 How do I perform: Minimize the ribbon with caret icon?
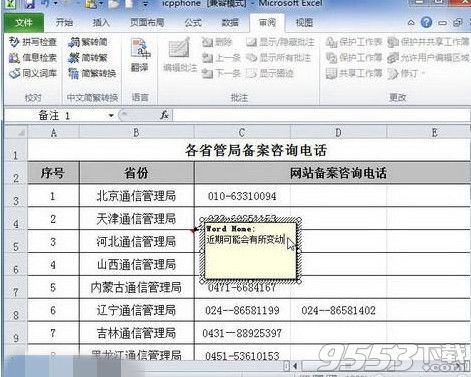click(411, 23)
